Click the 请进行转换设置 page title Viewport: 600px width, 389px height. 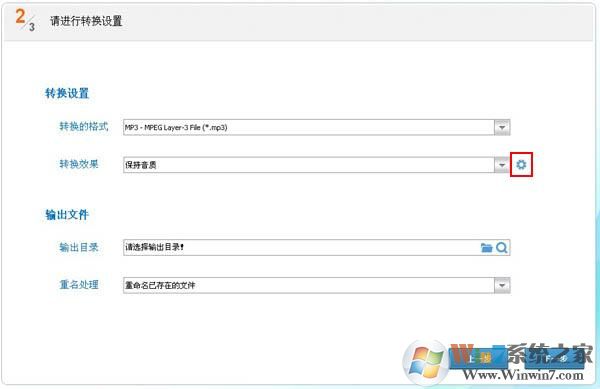click(x=86, y=21)
